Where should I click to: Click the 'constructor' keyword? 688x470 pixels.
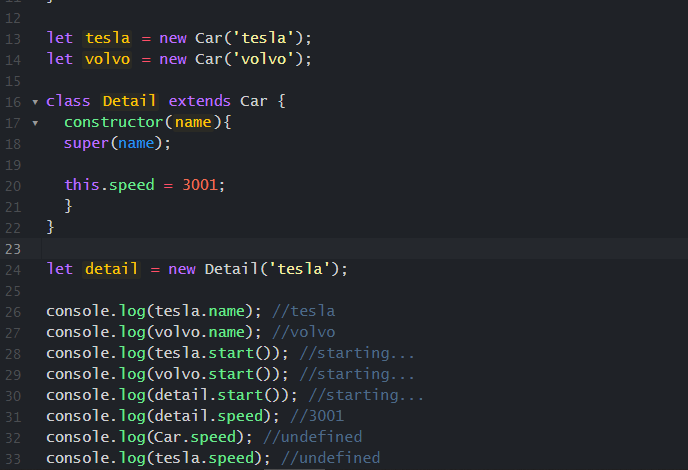pyautogui.click(x=114, y=122)
